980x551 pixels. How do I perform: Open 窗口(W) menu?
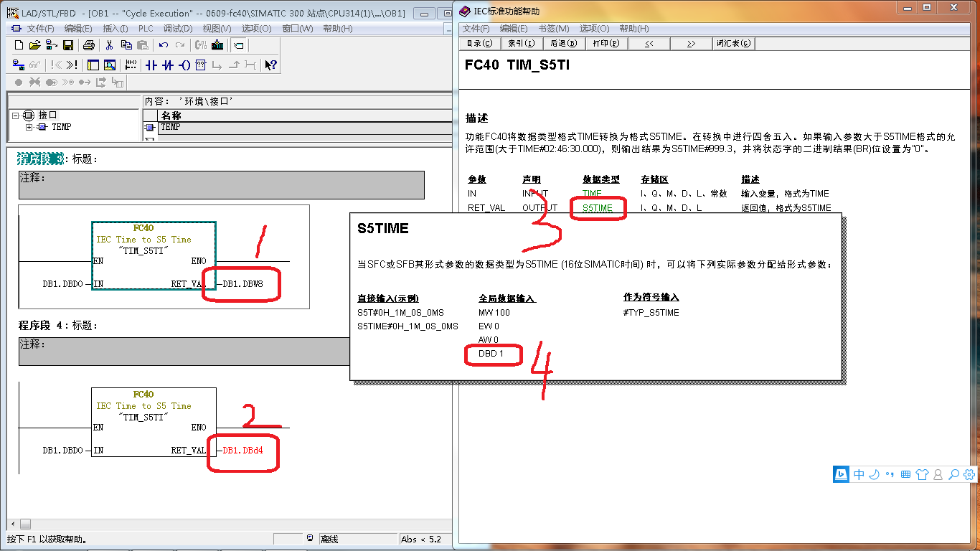(297, 29)
